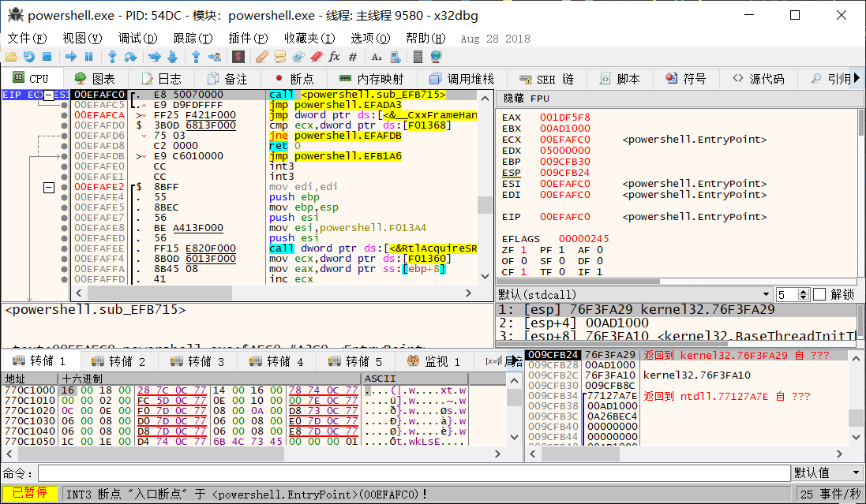Screen dimensions: 866x504
Task: Click the run arrow toolbar icon
Action: (71, 57)
